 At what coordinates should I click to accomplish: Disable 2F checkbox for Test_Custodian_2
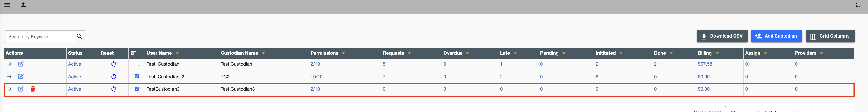137,76
